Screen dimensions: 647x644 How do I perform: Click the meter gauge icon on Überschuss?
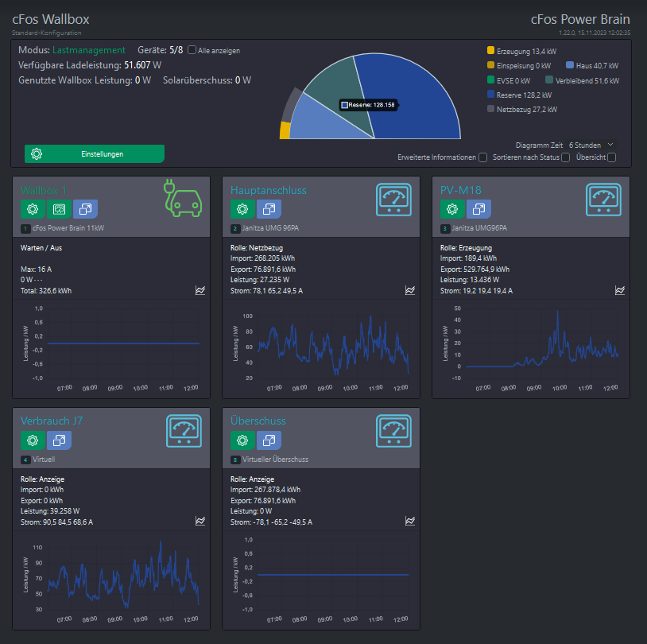click(x=393, y=431)
